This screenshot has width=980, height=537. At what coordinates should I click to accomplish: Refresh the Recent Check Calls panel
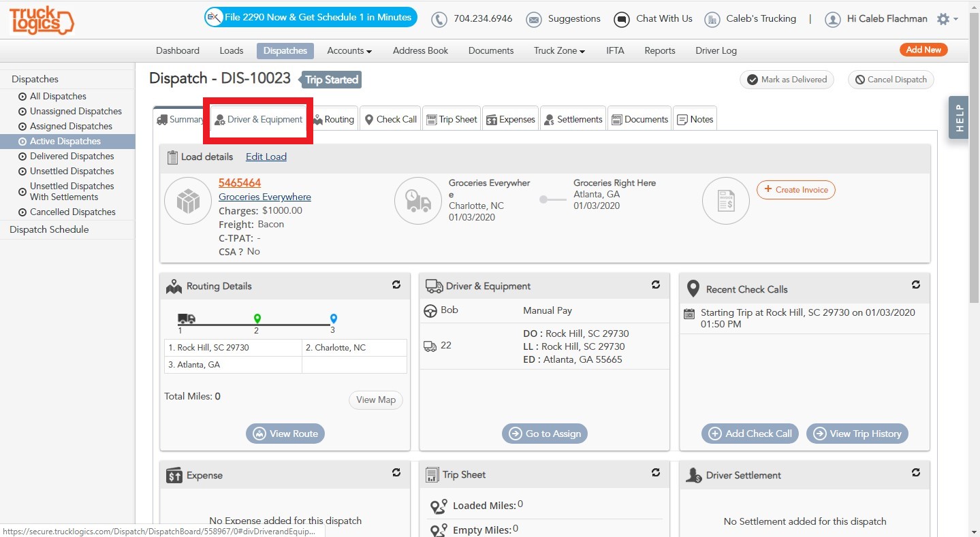pos(916,284)
